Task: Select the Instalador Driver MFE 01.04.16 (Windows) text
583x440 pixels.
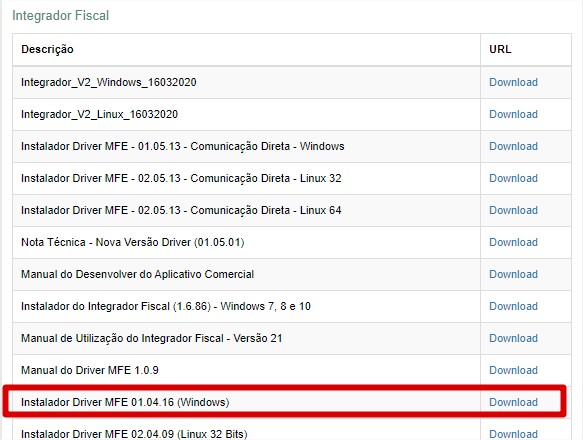Action: [x=125, y=402]
